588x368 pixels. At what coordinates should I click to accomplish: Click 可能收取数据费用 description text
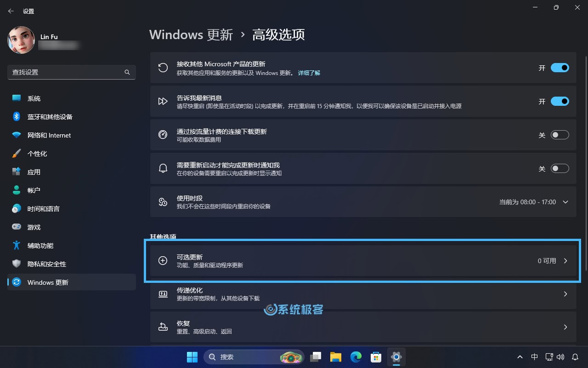click(x=199, y=140)
